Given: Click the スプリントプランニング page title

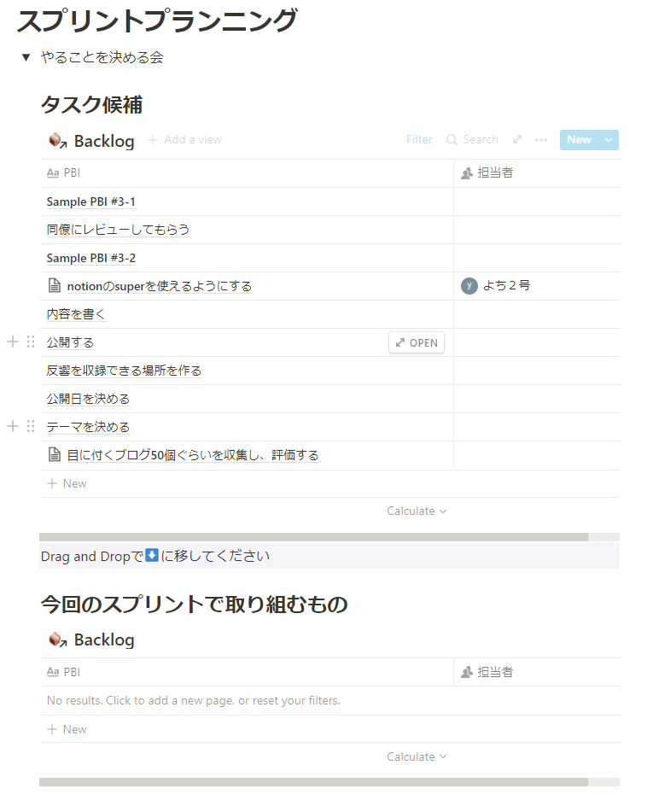Looking at the screenshot, I should tap(157, 20).
